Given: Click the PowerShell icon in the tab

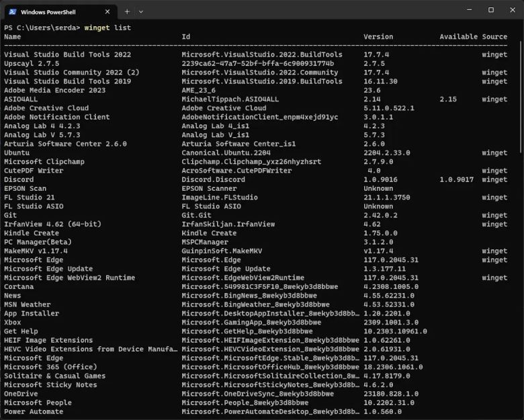Looking at the screenshot, I should point(12,11).
